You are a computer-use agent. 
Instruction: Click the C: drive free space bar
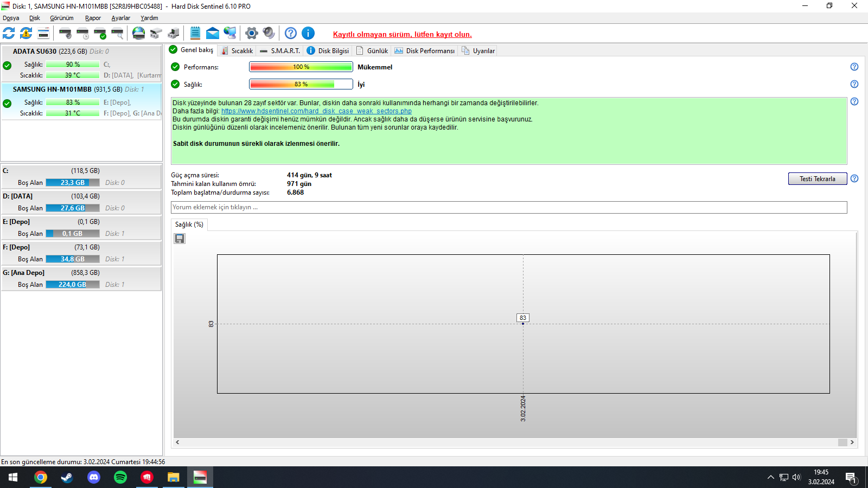[x=73, y=183]
